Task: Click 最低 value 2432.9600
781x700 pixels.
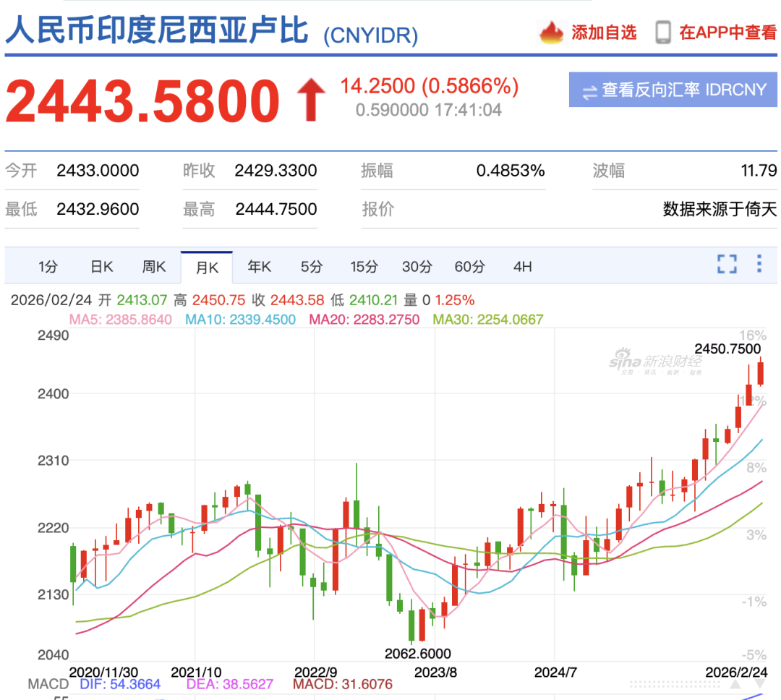Action: 98,209
